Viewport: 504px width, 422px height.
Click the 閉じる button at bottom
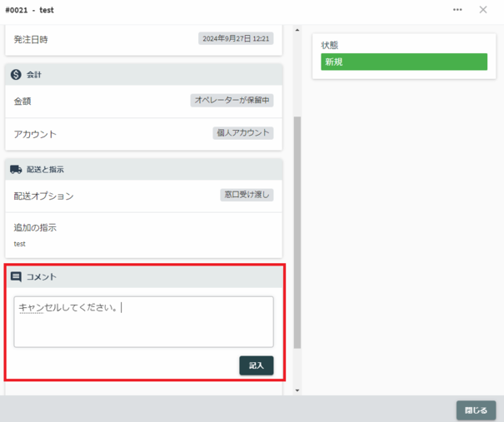476,410
